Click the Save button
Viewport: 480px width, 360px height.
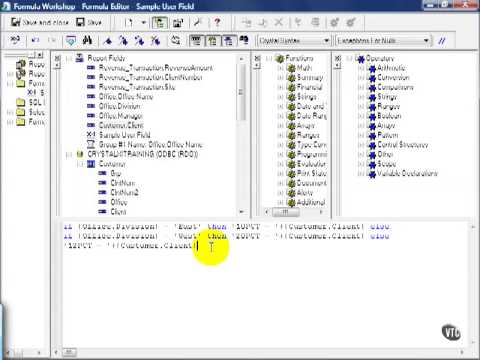tap(89, 22)
